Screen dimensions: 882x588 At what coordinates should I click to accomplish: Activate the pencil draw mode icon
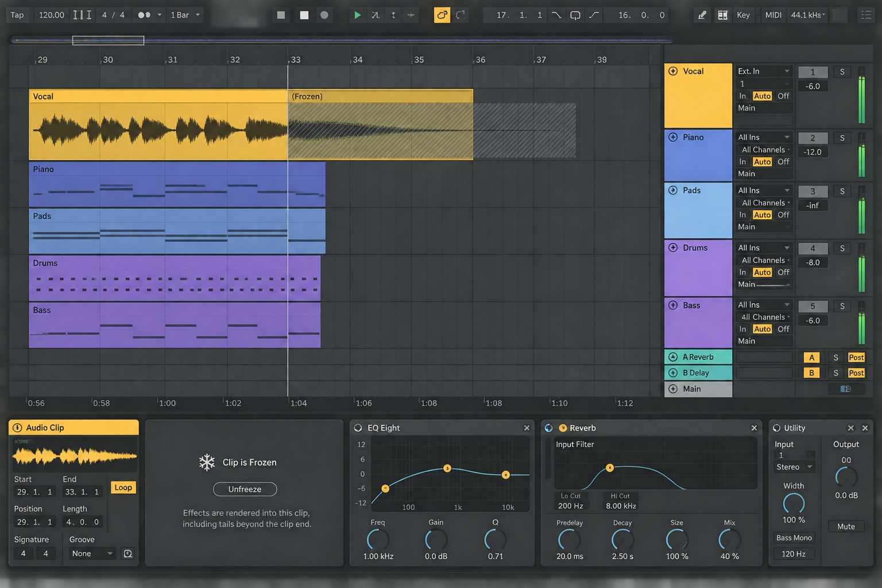click(702, 15)
